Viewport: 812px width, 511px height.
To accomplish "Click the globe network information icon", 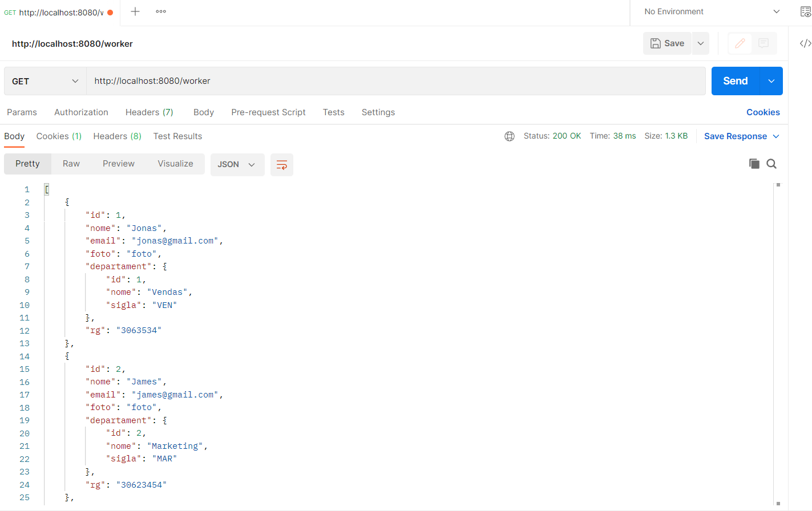I will [510, 136].
